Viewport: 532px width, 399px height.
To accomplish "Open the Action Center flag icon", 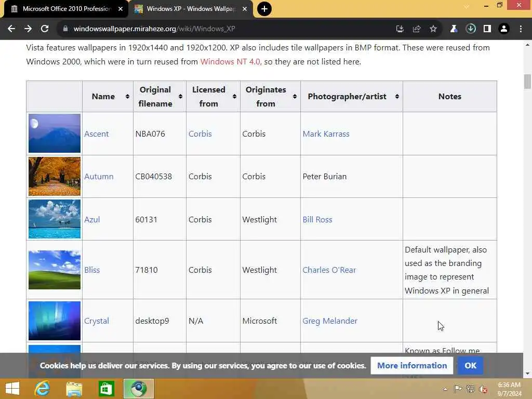I will pos(458,389).
